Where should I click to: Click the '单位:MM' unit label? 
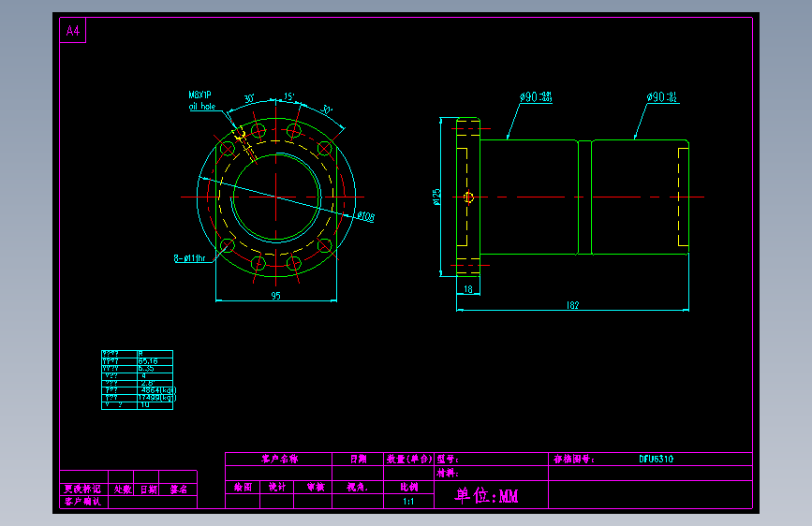click(486, 495)
